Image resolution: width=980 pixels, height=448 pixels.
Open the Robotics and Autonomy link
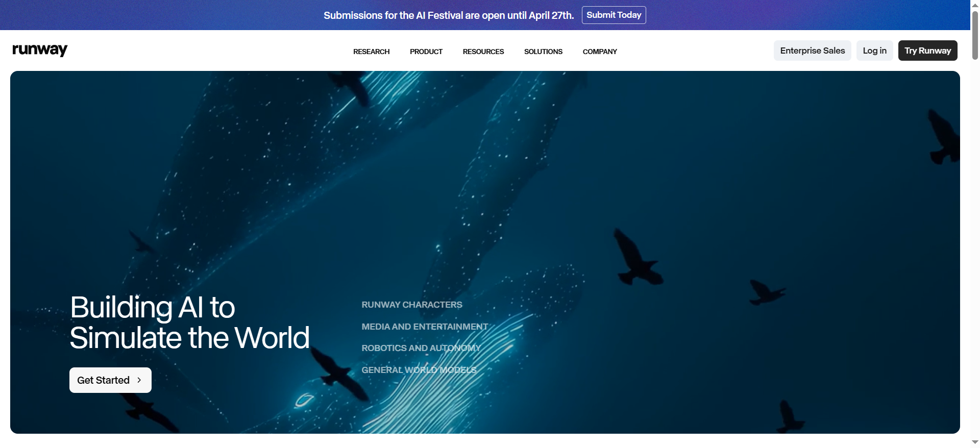[x=421, y=348]
